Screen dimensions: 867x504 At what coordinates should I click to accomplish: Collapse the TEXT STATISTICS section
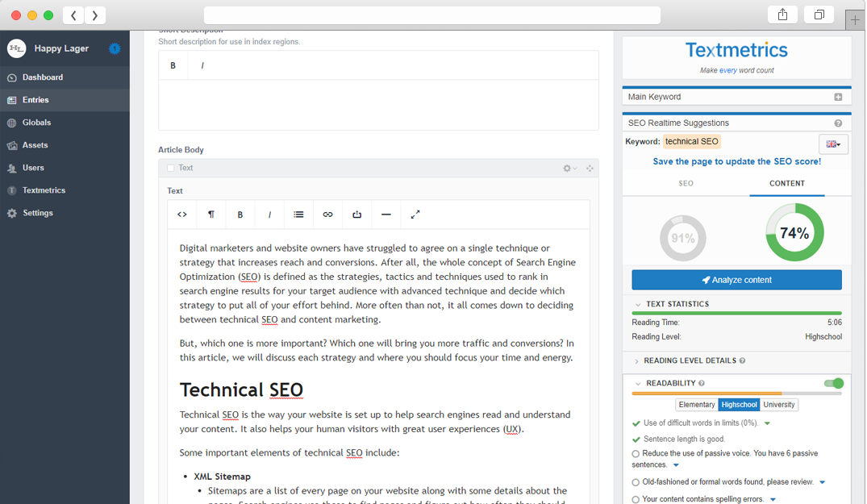638,305
